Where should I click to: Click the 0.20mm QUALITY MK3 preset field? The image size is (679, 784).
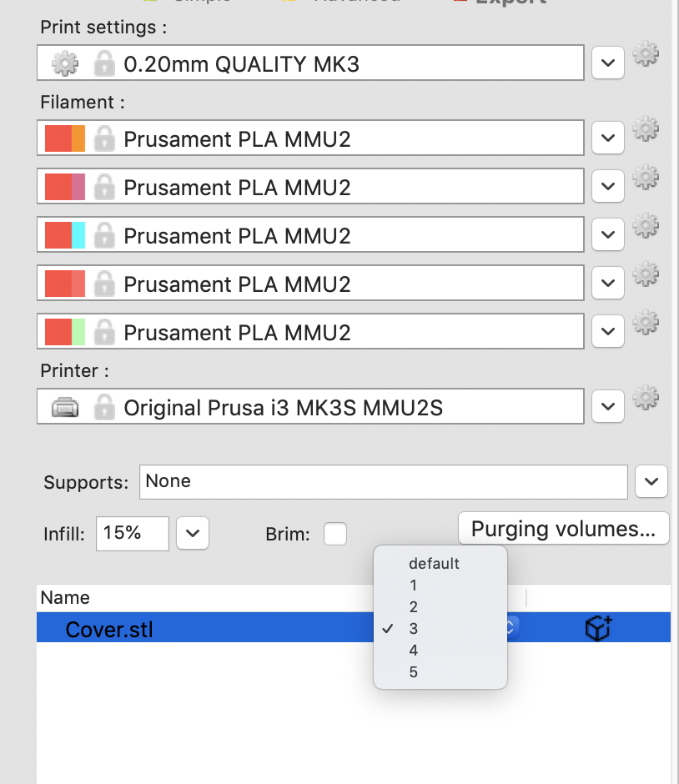pyautogui.click(x=310, y=63)
